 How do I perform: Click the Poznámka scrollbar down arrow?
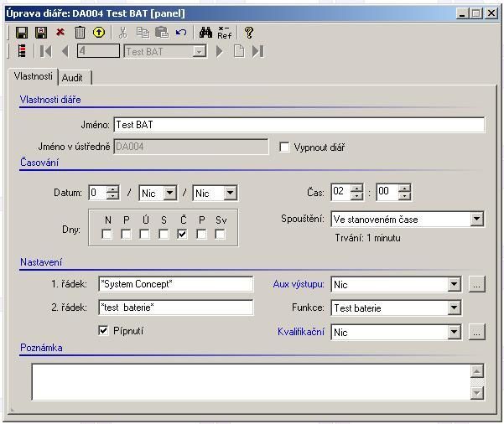pos(477,392)
